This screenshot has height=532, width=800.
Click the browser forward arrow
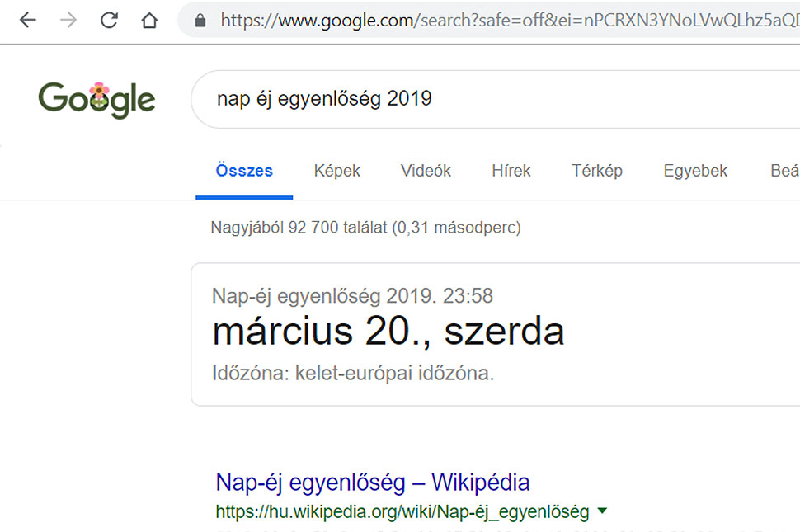point(68,21)
